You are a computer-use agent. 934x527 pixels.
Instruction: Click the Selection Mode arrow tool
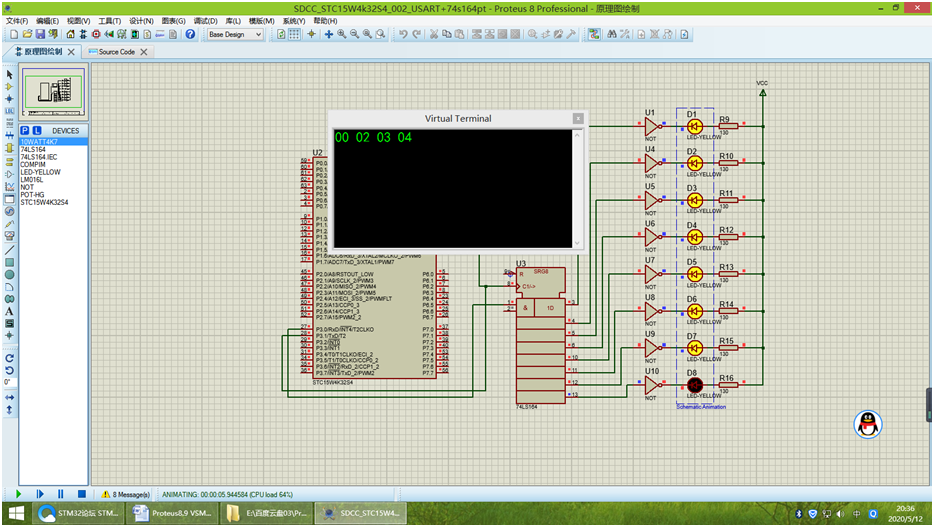coord(9,74)
